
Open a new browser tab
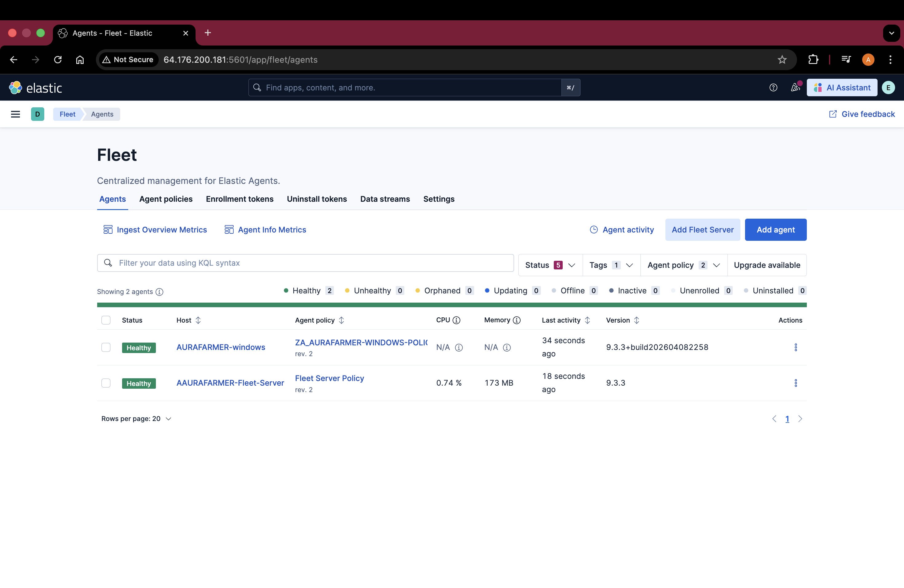point(208,33)
